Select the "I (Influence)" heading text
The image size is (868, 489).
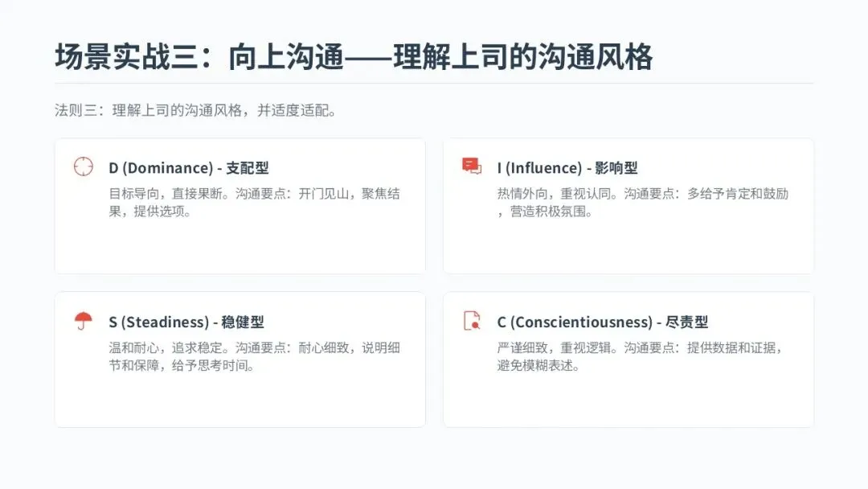click(538, 168)
